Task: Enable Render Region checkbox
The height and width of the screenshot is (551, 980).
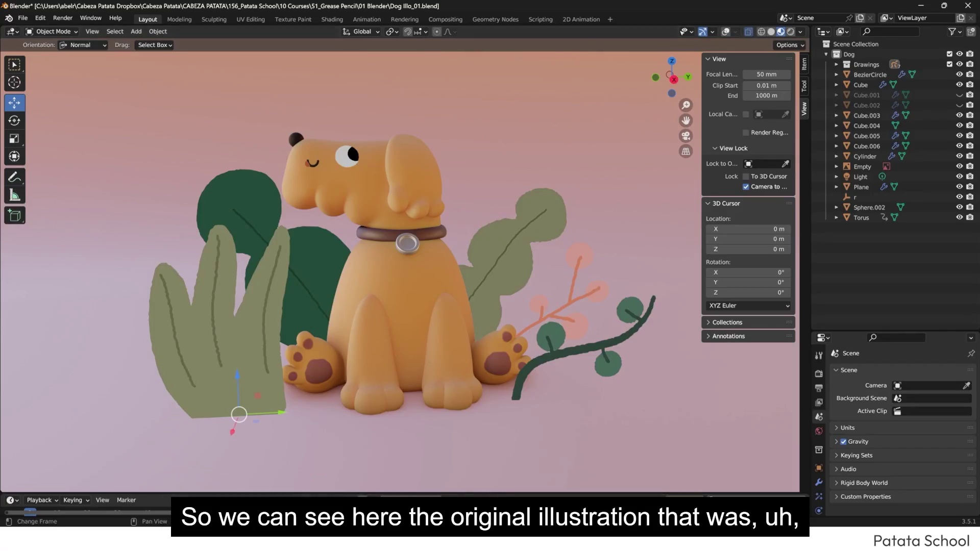Action: click(x=746, y=133)
